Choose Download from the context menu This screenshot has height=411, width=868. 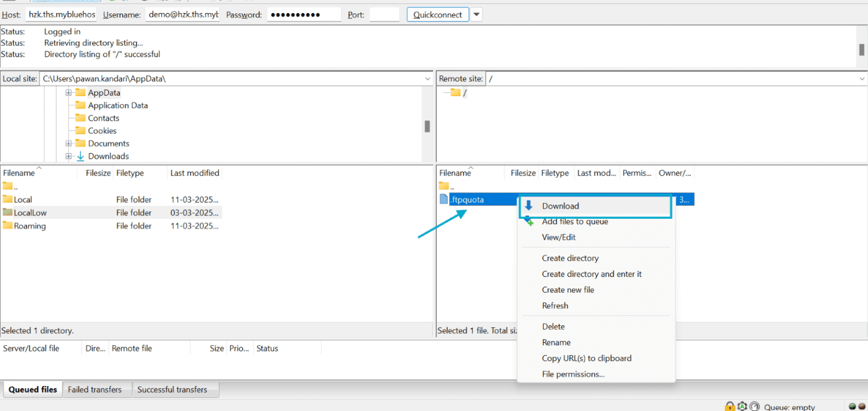point(560,206)
